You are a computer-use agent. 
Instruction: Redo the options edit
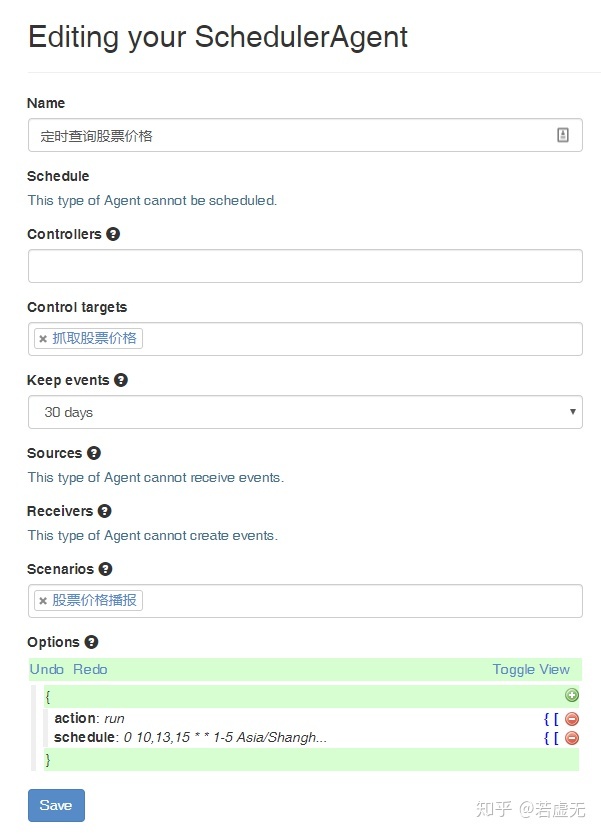(x=90, y=669)
